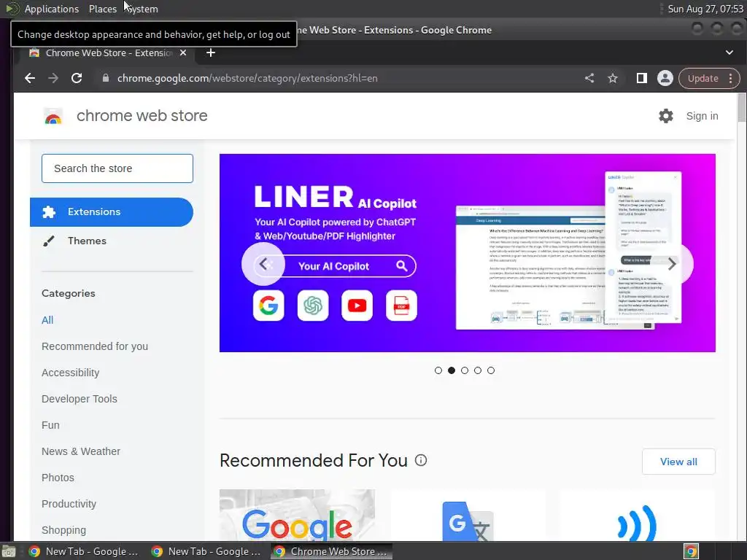Viewport: 747px width, 560px height.
Task: Share this page icon in address bar
Action: (589, 78)
